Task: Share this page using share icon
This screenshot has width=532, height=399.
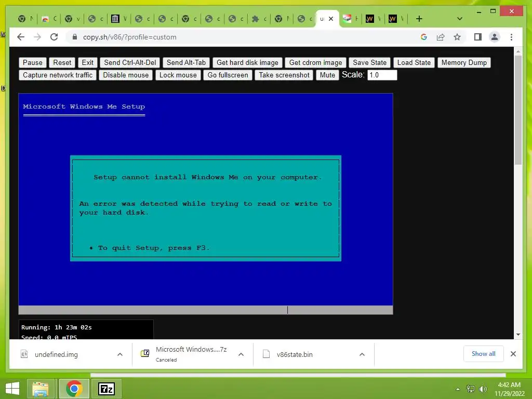Action: tap(441, 37)
